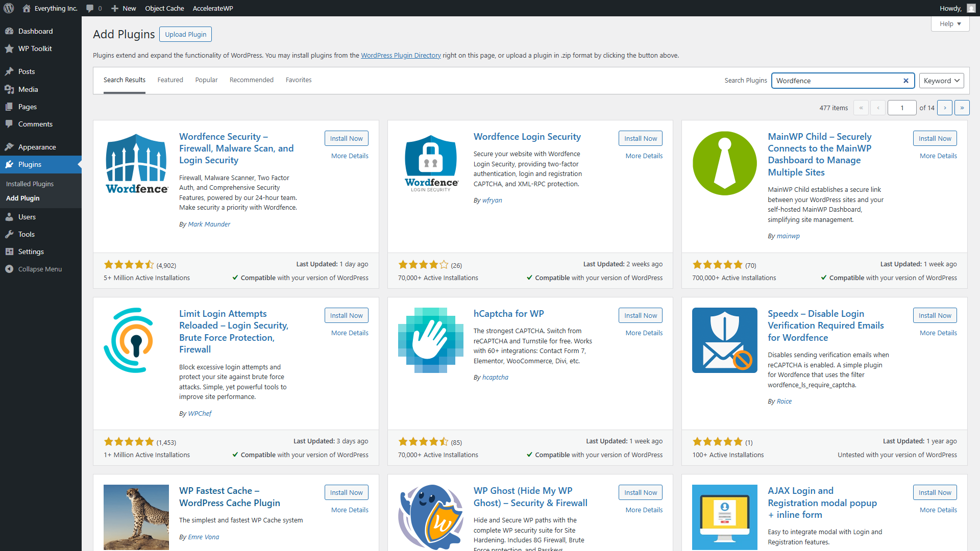Open the Users person icon
Screen dimensions: 980x551
point(9,217)
